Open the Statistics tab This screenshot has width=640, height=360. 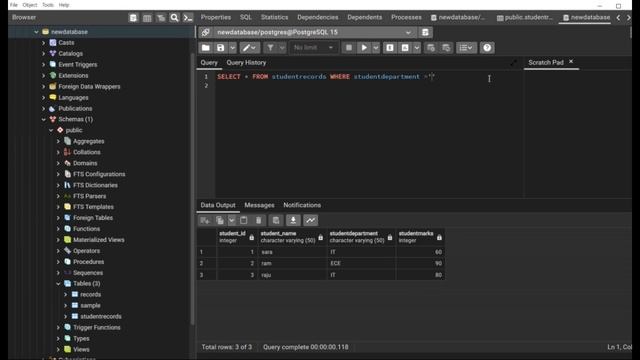pos(274,17)
